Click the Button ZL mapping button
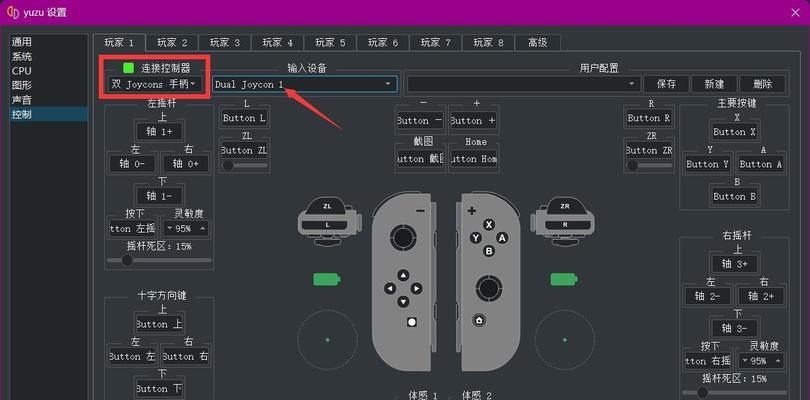This screenshot has width=810, height=400. pyautogui.click(x=244, y=150)
